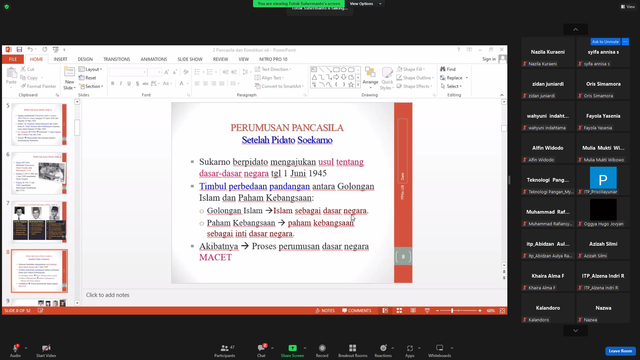Open more options next to Ask to Unmute
The height and width of the screenshot is (360, 640).
coord(625,42)
